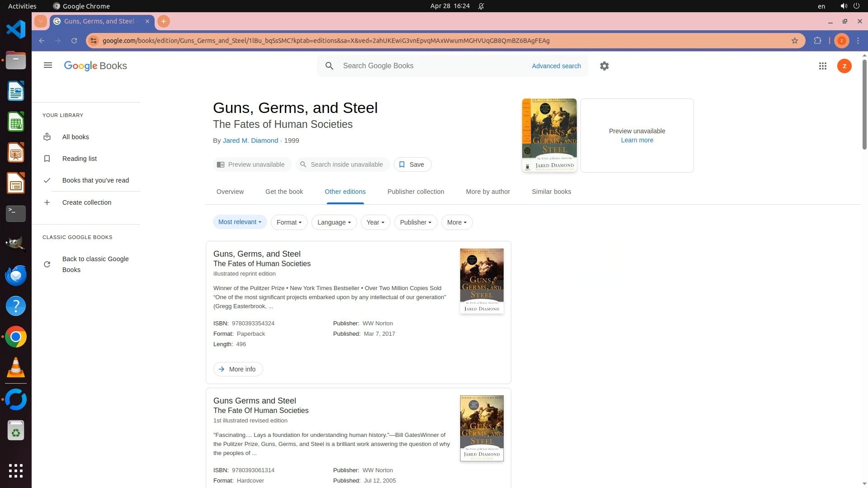Screen dimensions: 868x488
Task: Open the Most relevant sort dropdown
Action: tap(240, 222)
